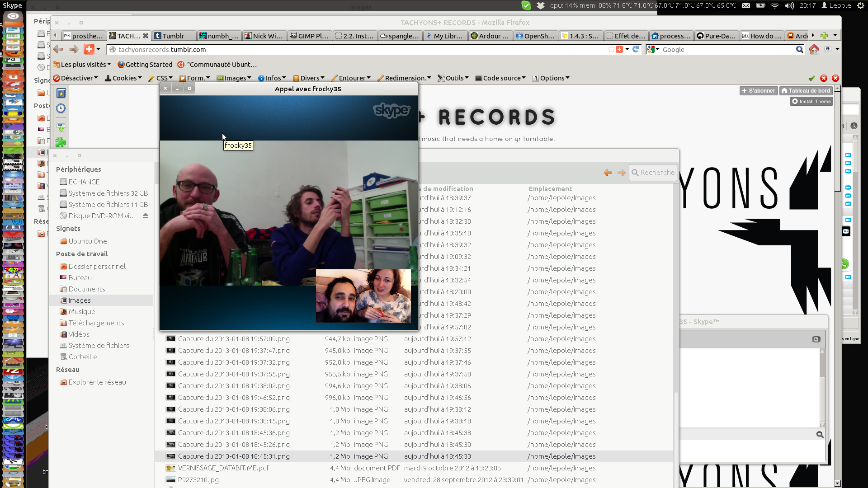The height and width of the screenshot is (488, 868).
Task: Switch to the Tumblr tab
Action: click(174, 36)
